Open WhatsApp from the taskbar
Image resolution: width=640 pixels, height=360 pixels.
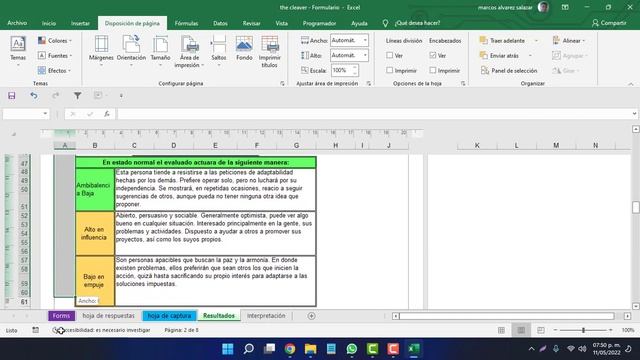tap(351, 349)
